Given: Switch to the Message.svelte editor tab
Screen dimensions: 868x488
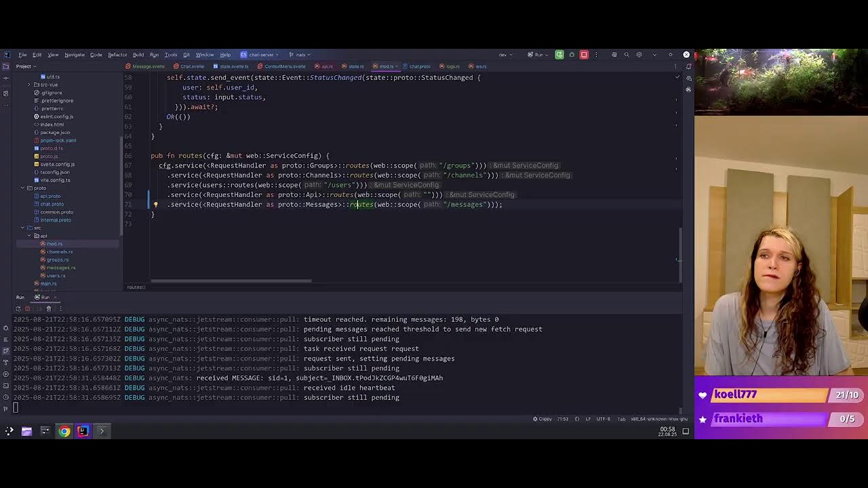Looking at the screenshot, I should pyautogui.click(x=145, y=66).
